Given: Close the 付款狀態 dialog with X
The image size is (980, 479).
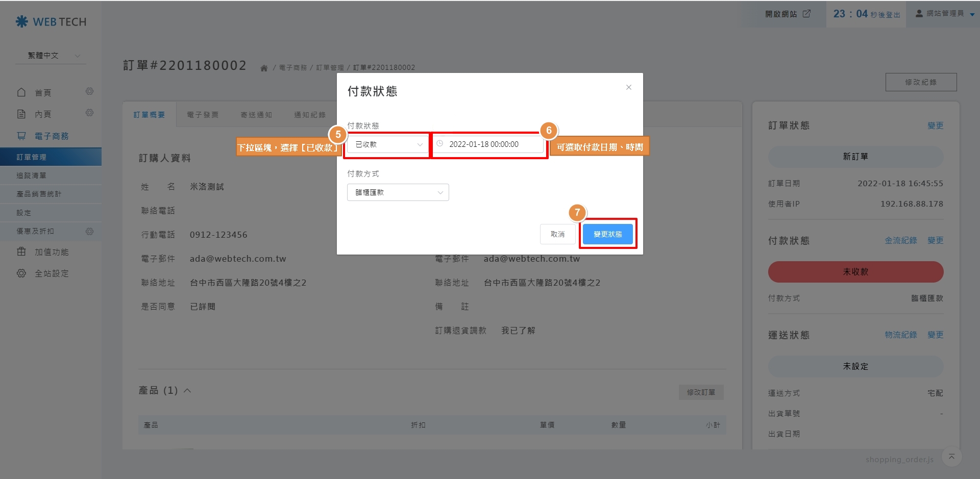Looking at the screenshot, I should coord(628,87).
